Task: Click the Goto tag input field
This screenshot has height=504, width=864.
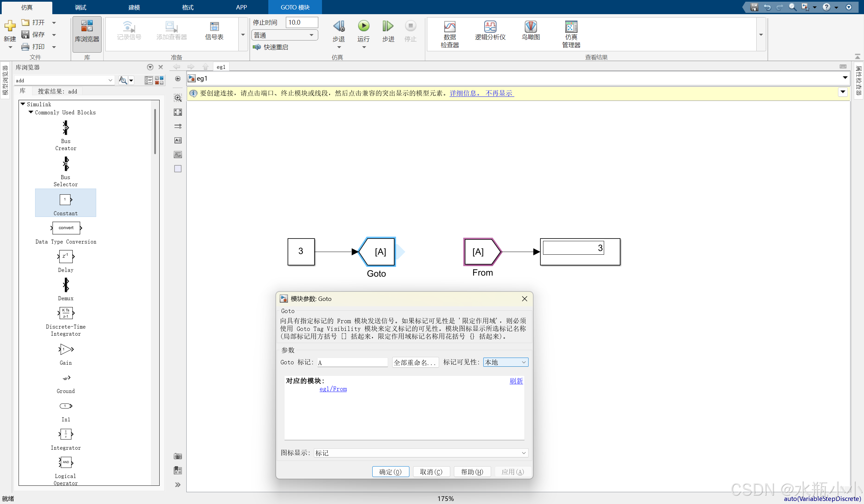Action: coord(352,363)
